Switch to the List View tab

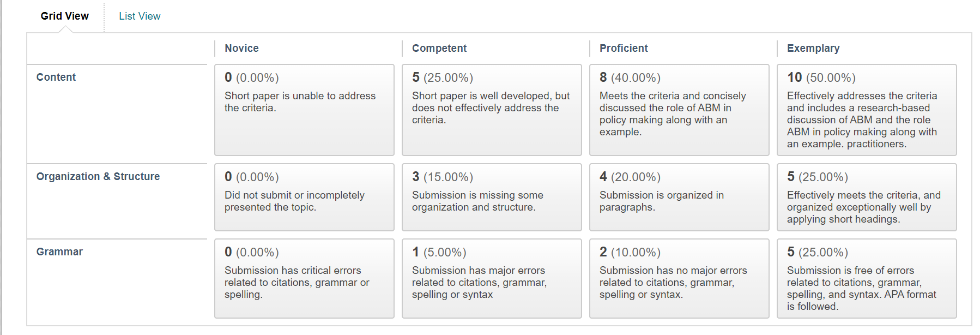point(140,16)
